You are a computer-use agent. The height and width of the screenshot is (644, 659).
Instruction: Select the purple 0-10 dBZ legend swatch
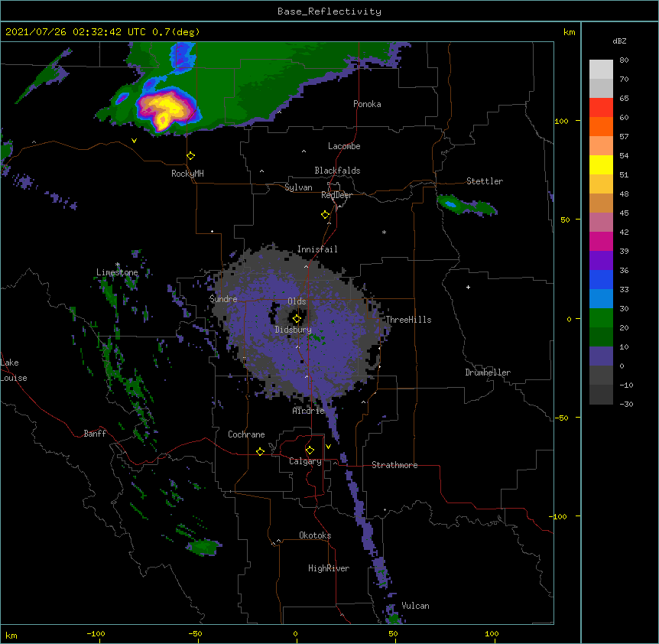[601, 356]
